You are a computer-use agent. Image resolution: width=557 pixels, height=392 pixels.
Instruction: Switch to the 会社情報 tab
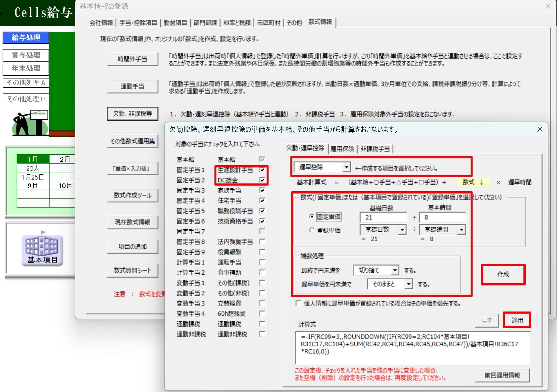[x=101, y=22]
